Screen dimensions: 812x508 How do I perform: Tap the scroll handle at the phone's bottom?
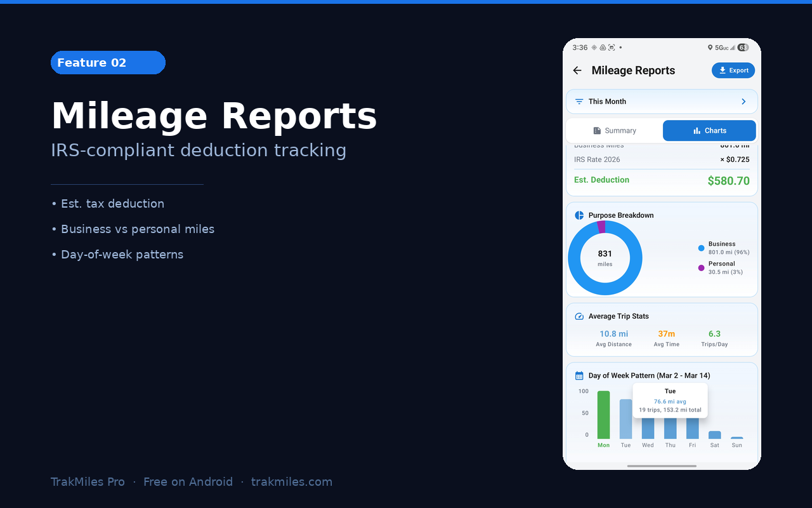(662, 465)
